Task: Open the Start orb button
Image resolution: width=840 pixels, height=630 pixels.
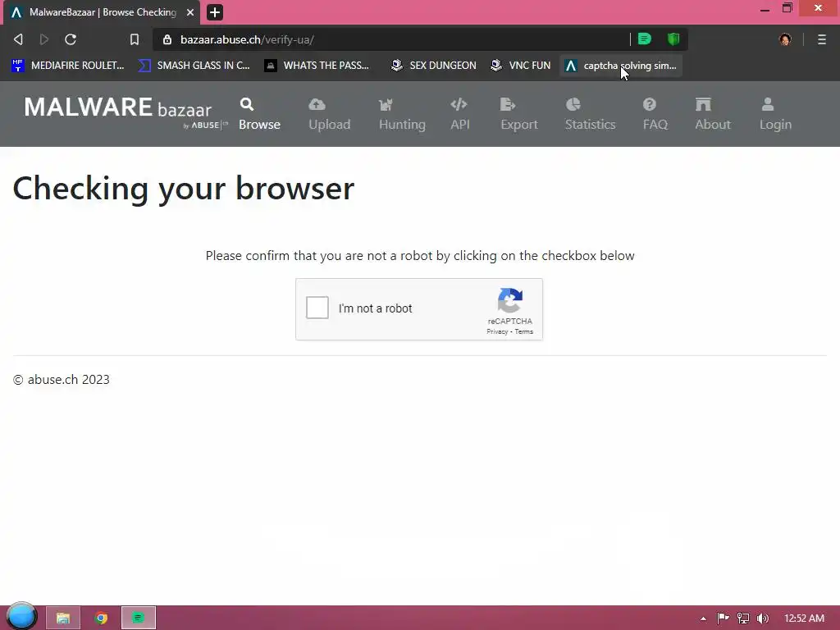Action: pyautogui.click(x=21, y=616)
